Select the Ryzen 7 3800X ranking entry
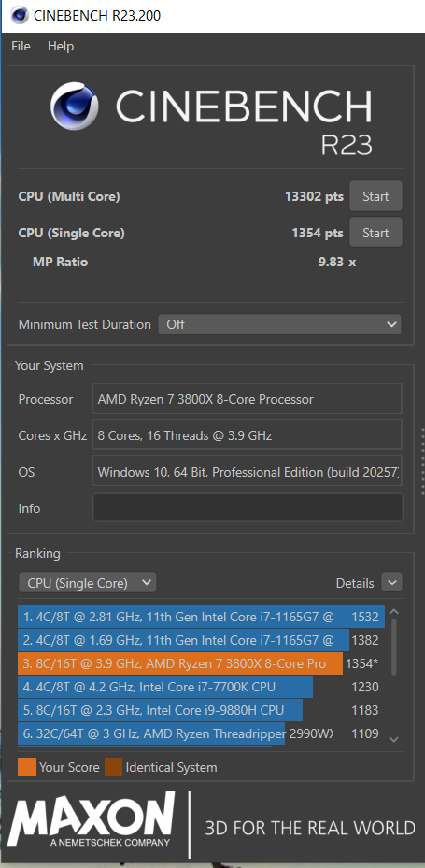The height and width of the screenshot is (868, 425). 199,663
